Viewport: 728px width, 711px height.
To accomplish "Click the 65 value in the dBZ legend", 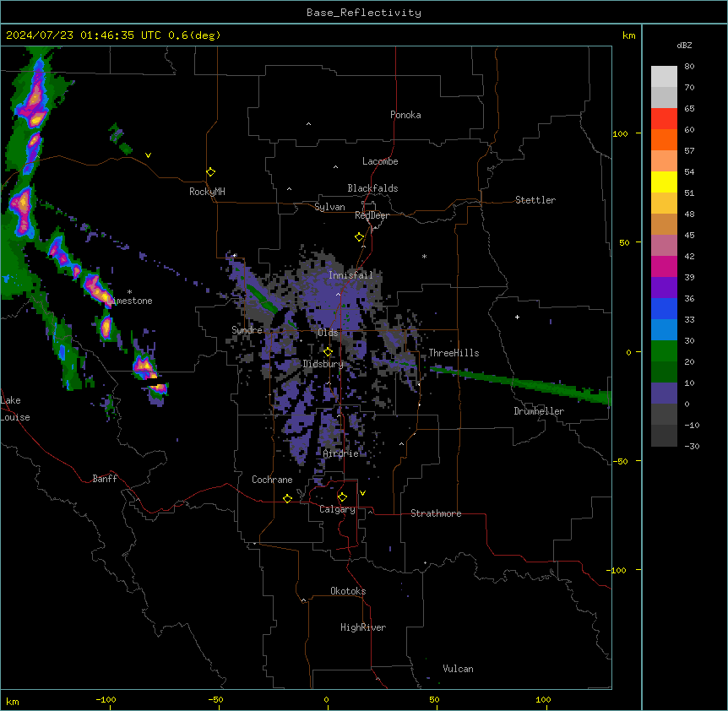I will coord(689,109).
